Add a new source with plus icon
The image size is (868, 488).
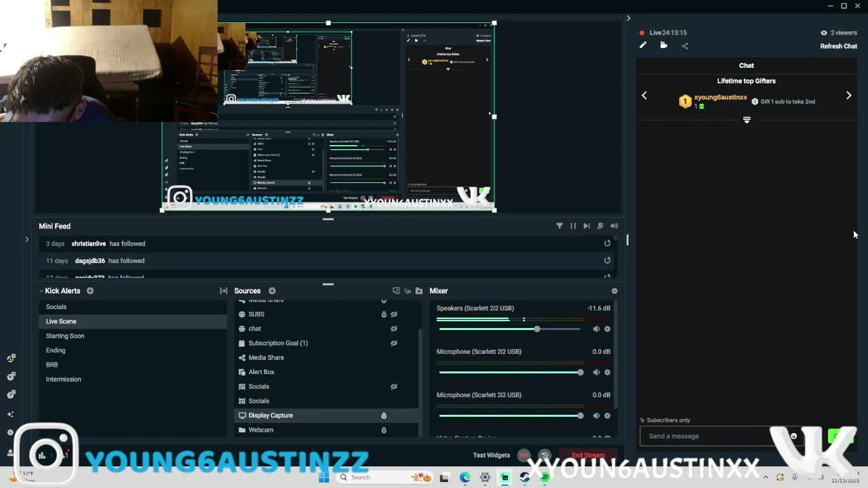[272, 291]
